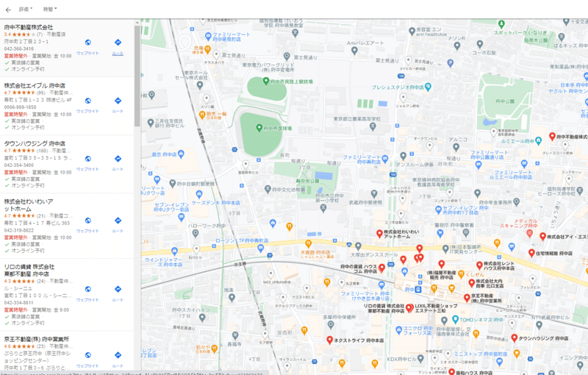
Task: Click phone number 042-354-3400
Action: coord(19,165)
